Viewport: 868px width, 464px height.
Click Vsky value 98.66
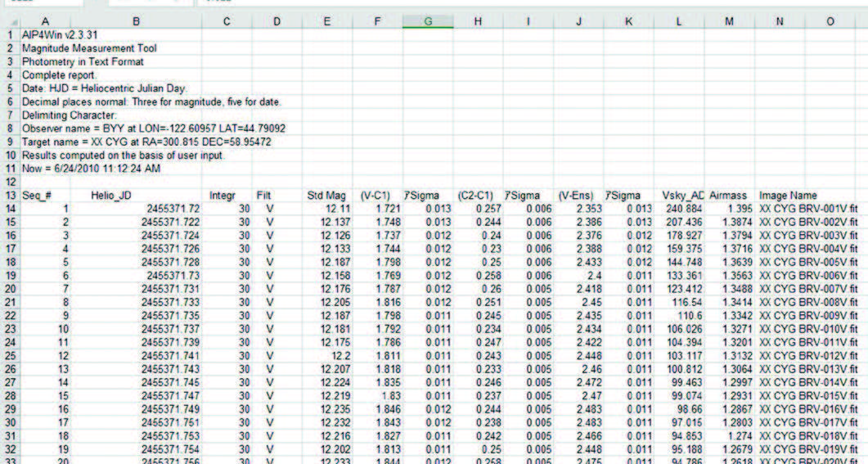pos(679,409)
